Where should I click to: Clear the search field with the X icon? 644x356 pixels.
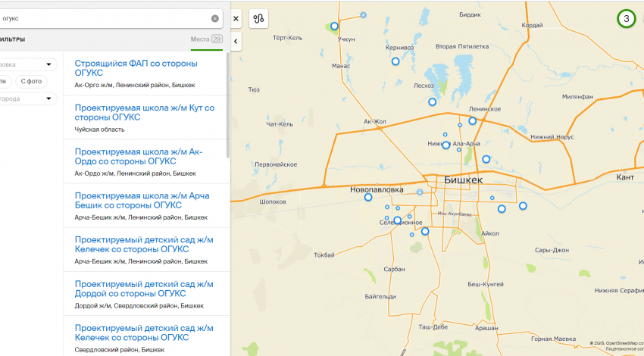[215, 18]
